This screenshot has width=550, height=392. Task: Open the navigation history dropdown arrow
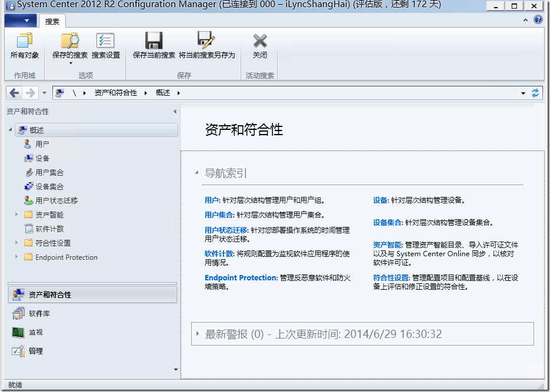[x=44, y=93]
